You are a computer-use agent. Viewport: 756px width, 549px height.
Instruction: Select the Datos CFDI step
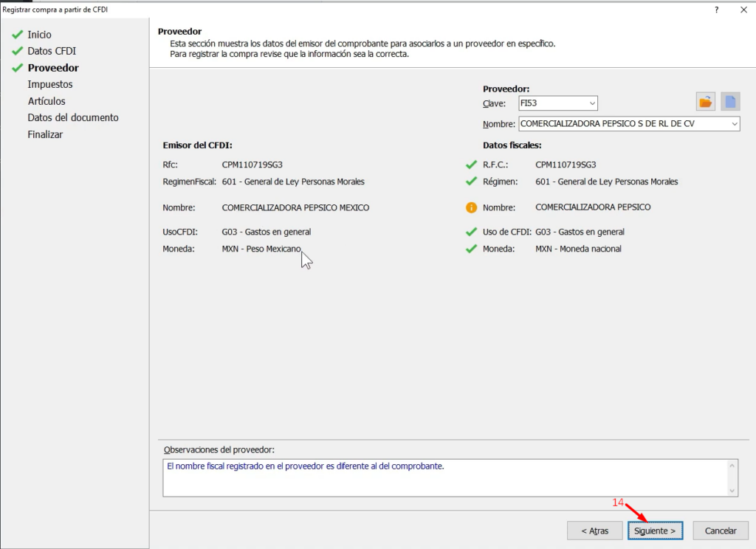(x=52, y=51)
